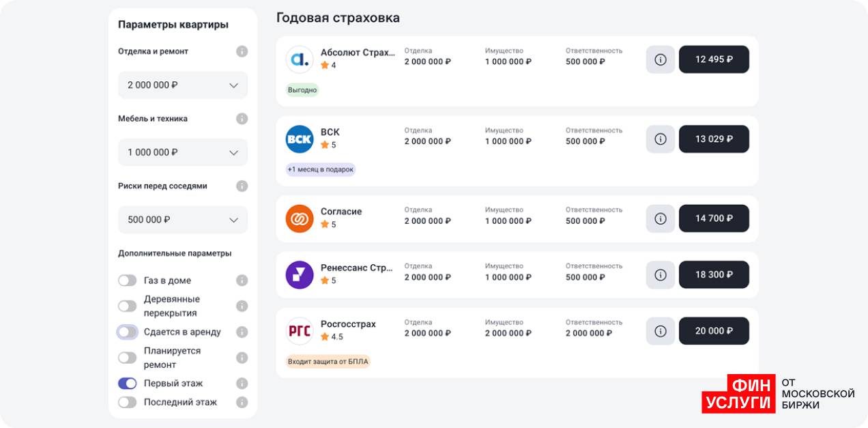Show info for Риски перед соседями

(242, 186)
